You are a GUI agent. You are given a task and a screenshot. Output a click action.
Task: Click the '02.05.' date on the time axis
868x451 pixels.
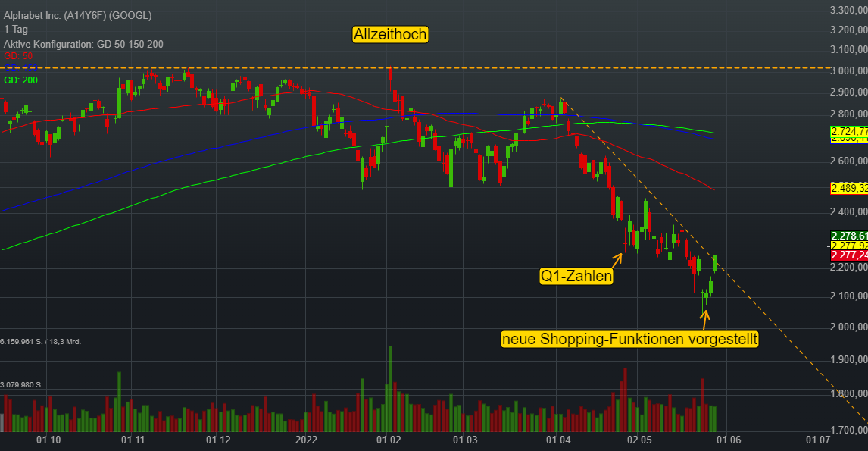pyautogui.click(x=641, y=440)
